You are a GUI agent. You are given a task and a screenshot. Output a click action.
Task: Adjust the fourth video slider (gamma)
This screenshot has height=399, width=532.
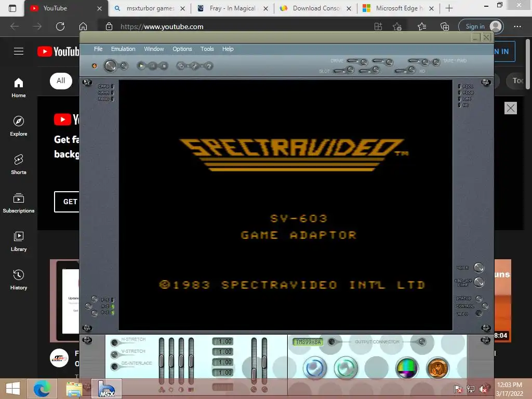pos(191,361)
